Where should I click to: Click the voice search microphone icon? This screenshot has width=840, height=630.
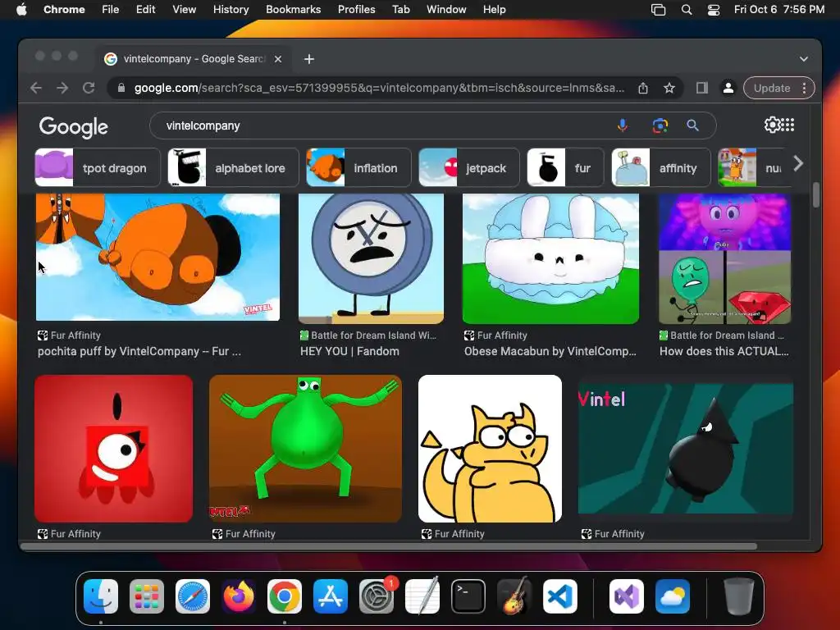pos(622,126)
